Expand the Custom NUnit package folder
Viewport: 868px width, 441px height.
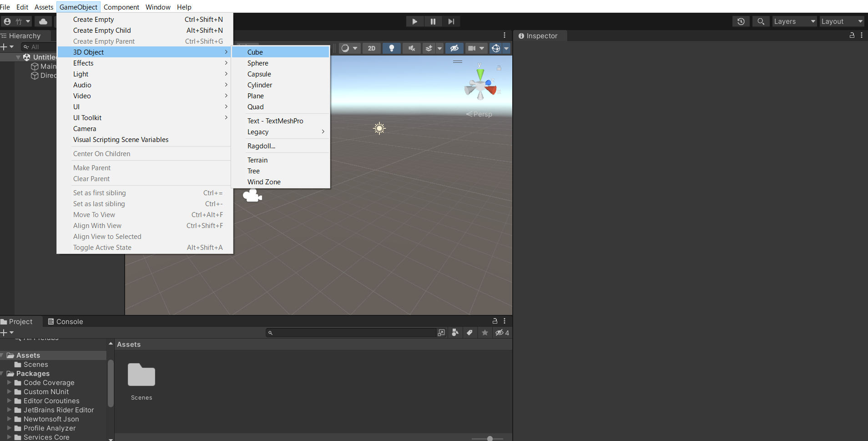(x=9, y=392)
